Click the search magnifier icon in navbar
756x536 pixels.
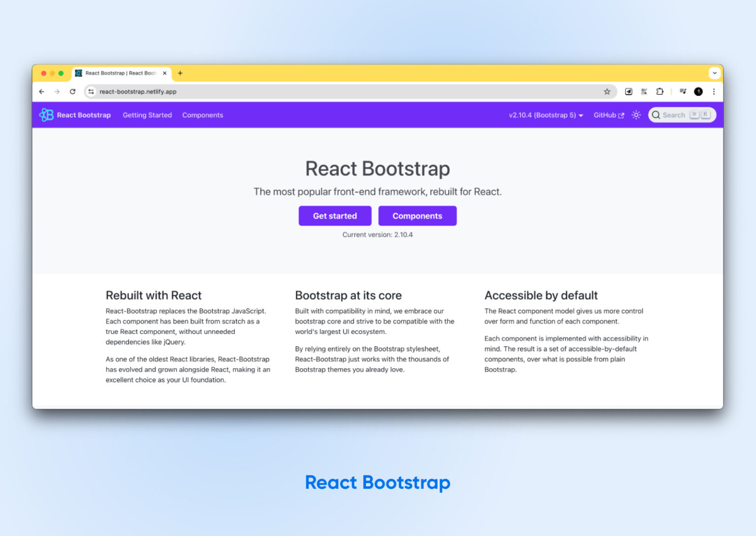(x=656, y=115)
